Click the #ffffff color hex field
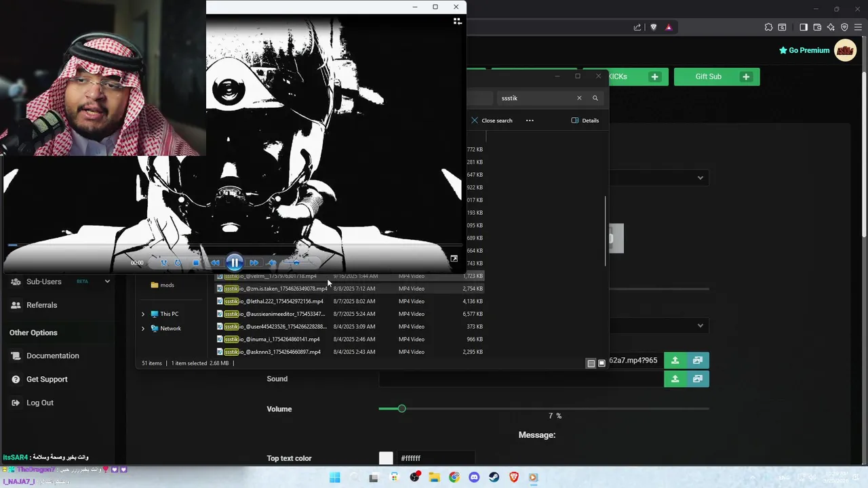 point(435,459)
